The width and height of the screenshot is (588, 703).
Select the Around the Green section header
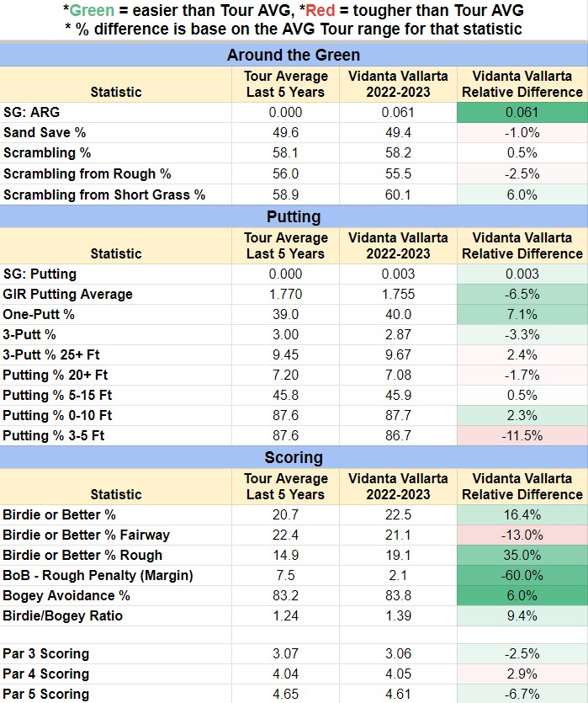pyautogui.click(x=294, y=55)
